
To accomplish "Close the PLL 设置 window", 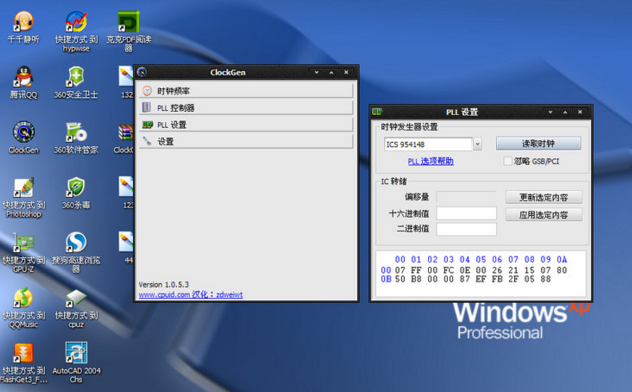I will [580, 112].
